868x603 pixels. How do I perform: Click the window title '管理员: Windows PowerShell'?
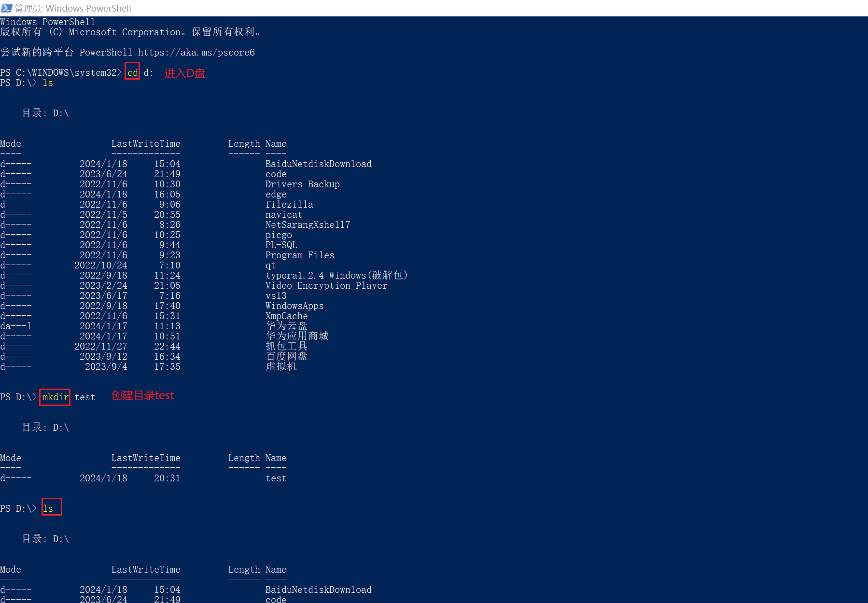(x=73, y=8)
